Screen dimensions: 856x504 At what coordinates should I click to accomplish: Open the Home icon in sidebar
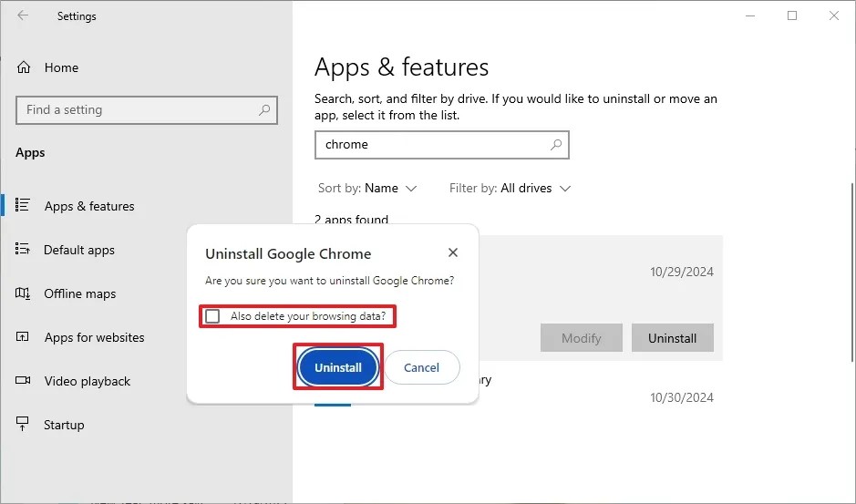[x=24, y=67]
